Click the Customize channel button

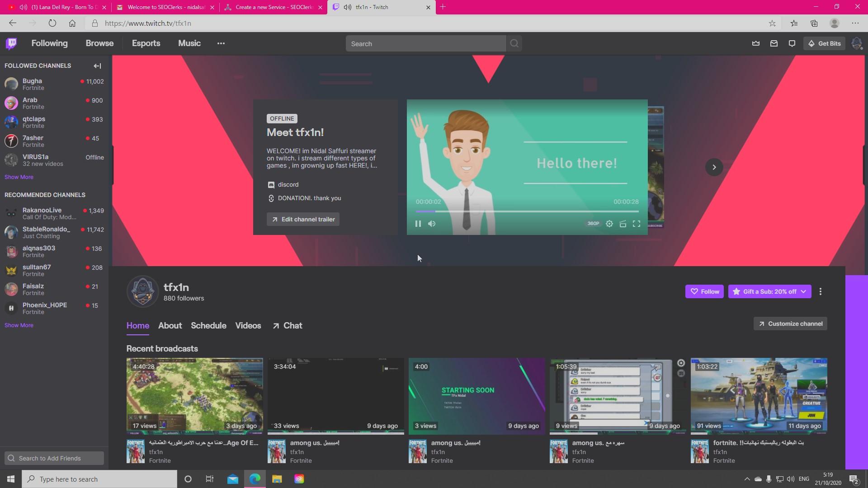(790, 324)
